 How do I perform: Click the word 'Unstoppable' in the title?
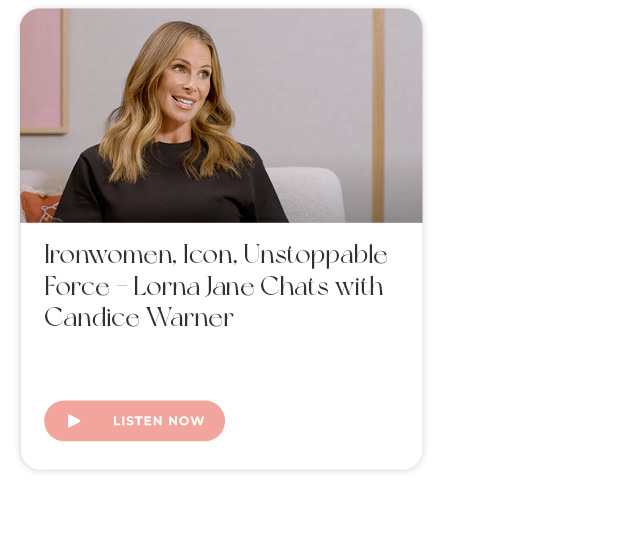pos(315,255)
